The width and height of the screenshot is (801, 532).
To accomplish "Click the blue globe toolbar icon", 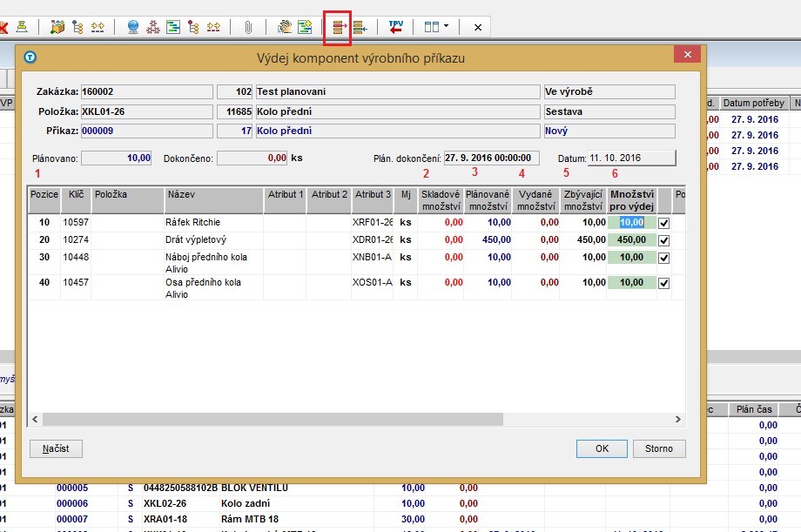I will point(133,27).
